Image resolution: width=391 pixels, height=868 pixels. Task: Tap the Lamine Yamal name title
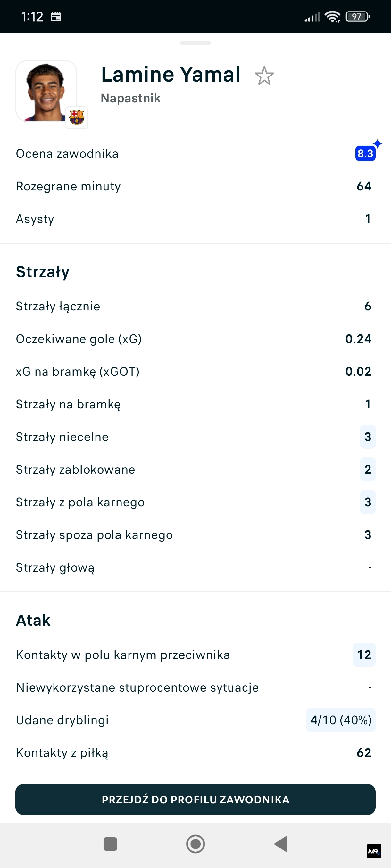(171, 75)
